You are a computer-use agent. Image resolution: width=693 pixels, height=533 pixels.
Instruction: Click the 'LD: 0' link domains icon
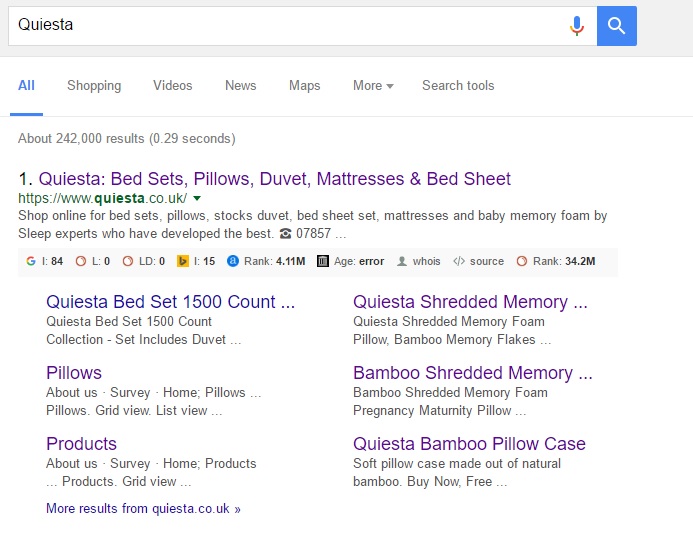point(128,261)
